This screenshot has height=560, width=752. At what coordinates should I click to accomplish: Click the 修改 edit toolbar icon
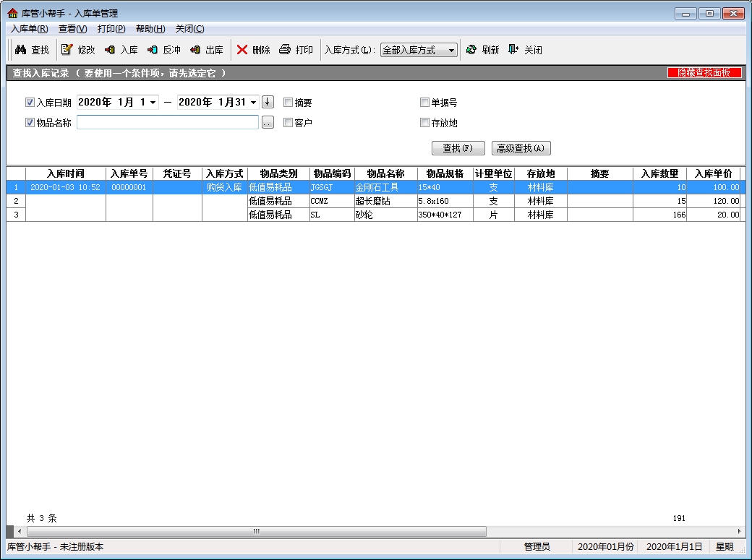(67, 50)
